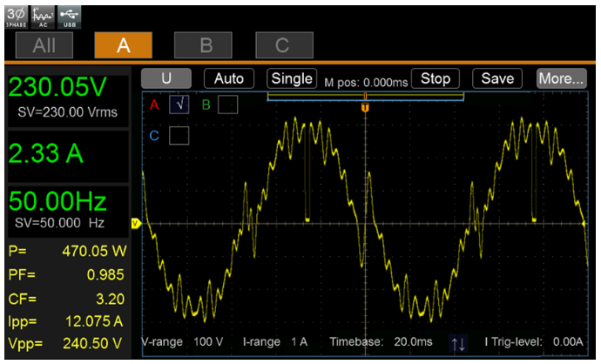Click the SV=230.00 Vrms setting
This screenshot has height=364, width=601.
(x=67, y=112)
